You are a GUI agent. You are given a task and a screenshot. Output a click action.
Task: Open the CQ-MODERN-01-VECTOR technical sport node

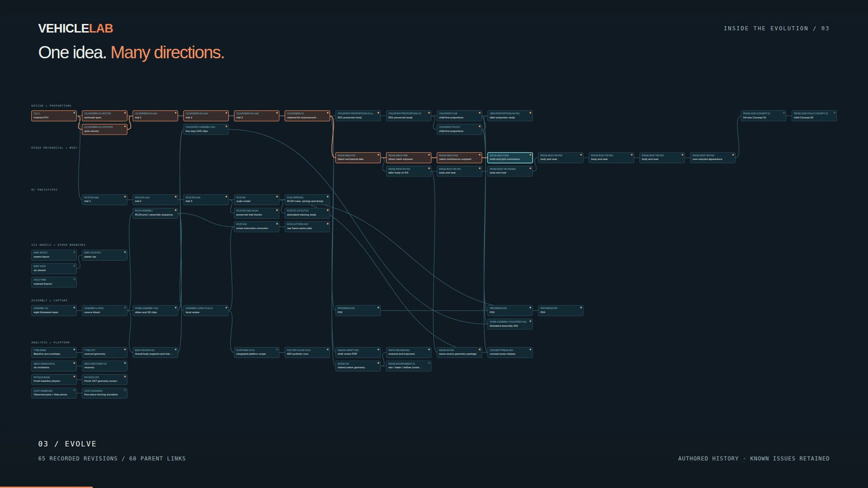coord(104,116)
